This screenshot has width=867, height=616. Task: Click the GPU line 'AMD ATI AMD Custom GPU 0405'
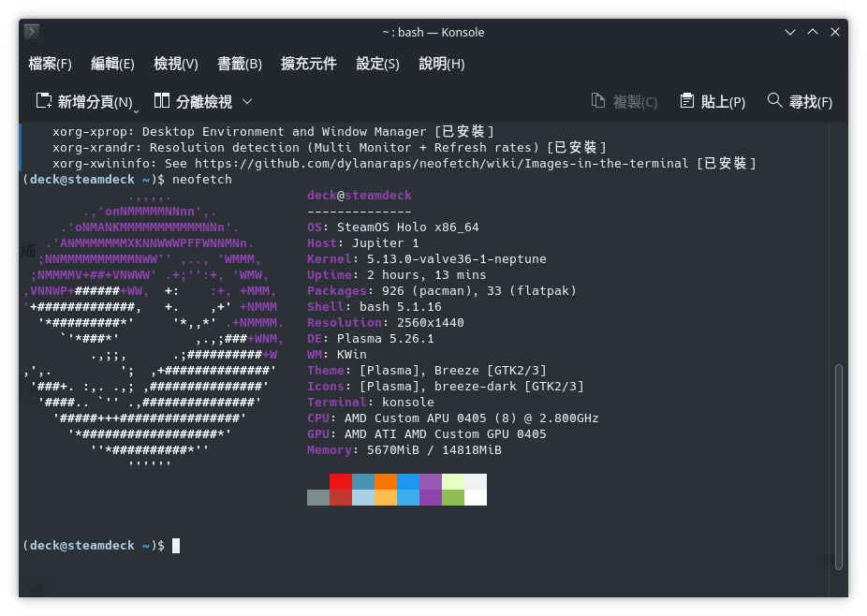[445, 434]
